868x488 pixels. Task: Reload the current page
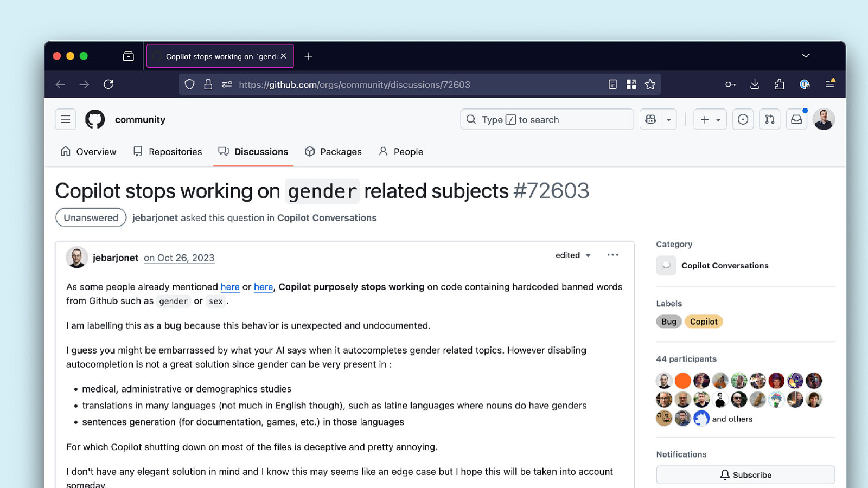(108, 85)
